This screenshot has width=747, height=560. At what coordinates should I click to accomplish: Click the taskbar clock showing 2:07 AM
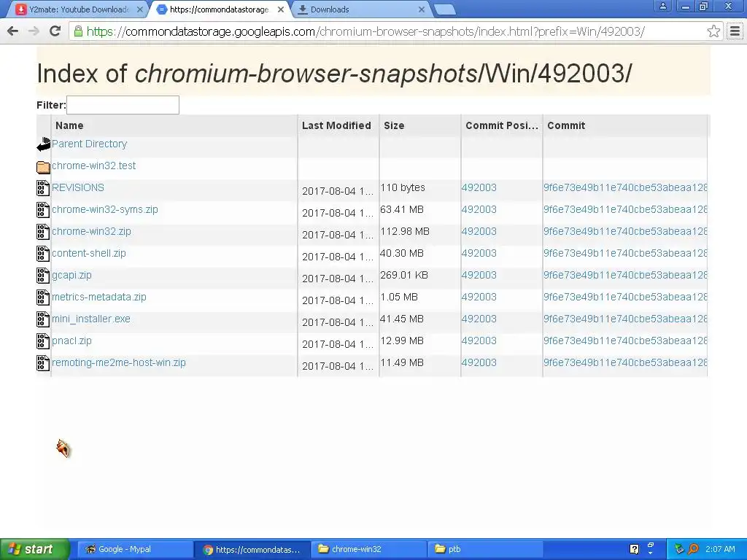click(x=720, y=549)
